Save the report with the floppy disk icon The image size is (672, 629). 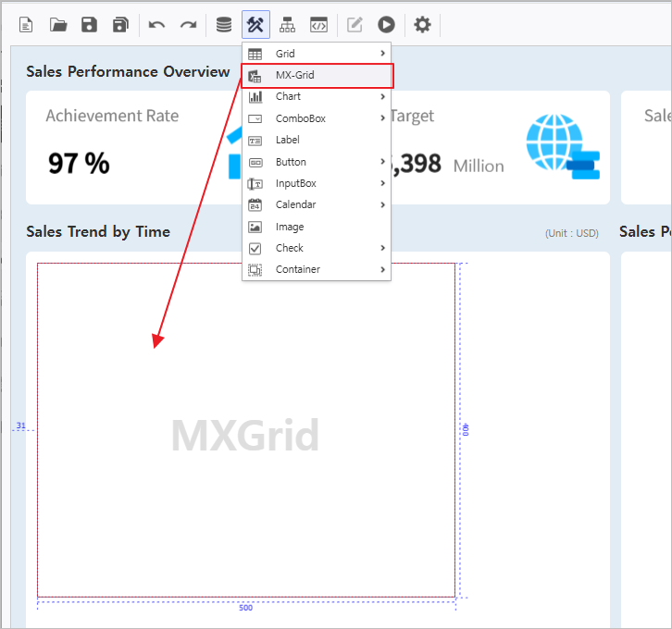click(x=89, y=25)
